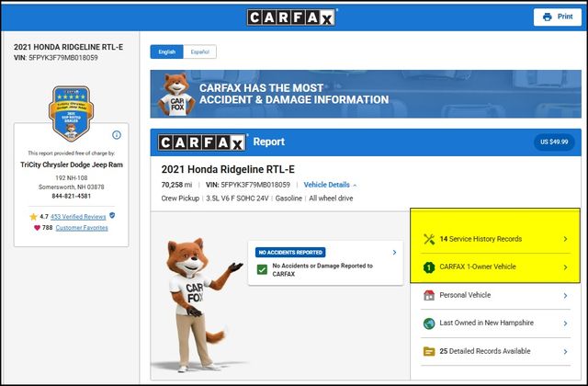Open Personal Vehicle row
Image resolution: width=588 pixels, height=386 pixels.
[495, 295]
